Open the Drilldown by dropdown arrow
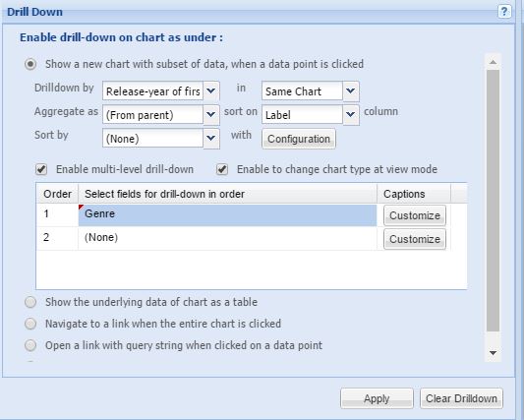 (211, 90)
